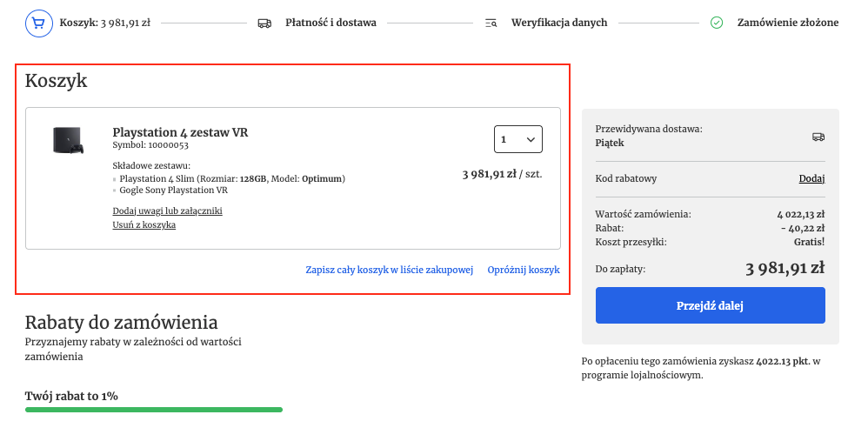Click the green checkmark icon beside Zamówienie złożone
The height and width of the screenshot is (448, 868).
(717, 23)
